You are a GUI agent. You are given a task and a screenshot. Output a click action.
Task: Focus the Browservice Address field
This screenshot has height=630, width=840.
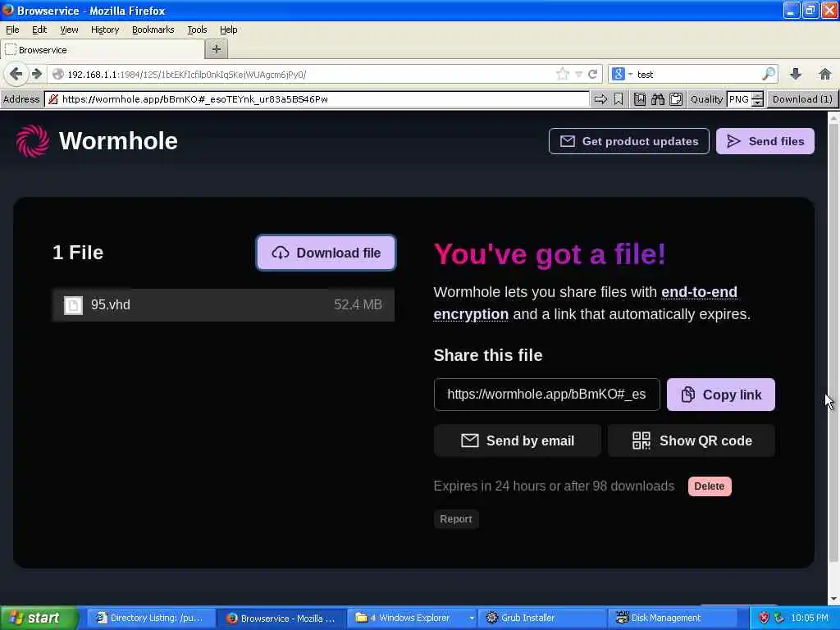317,99
